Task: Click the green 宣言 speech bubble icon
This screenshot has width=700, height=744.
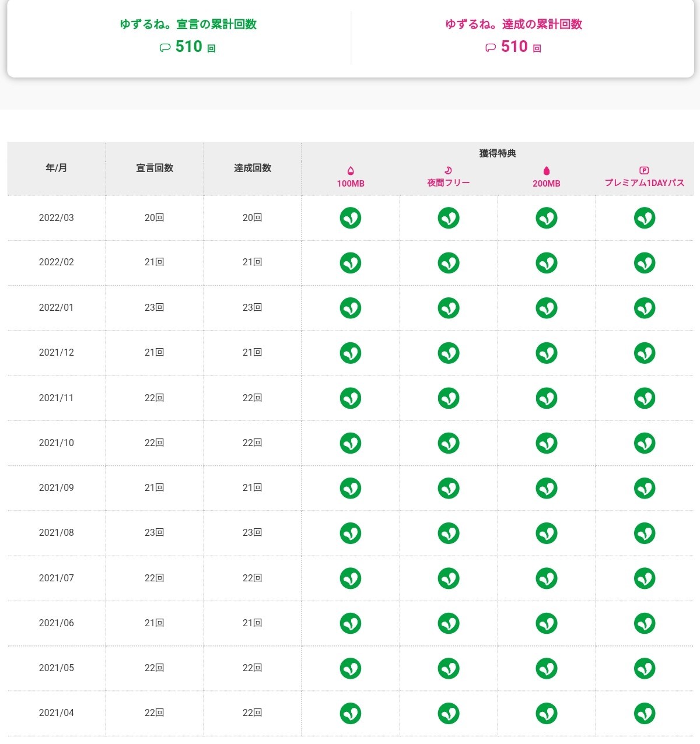Action: [165, 48]
